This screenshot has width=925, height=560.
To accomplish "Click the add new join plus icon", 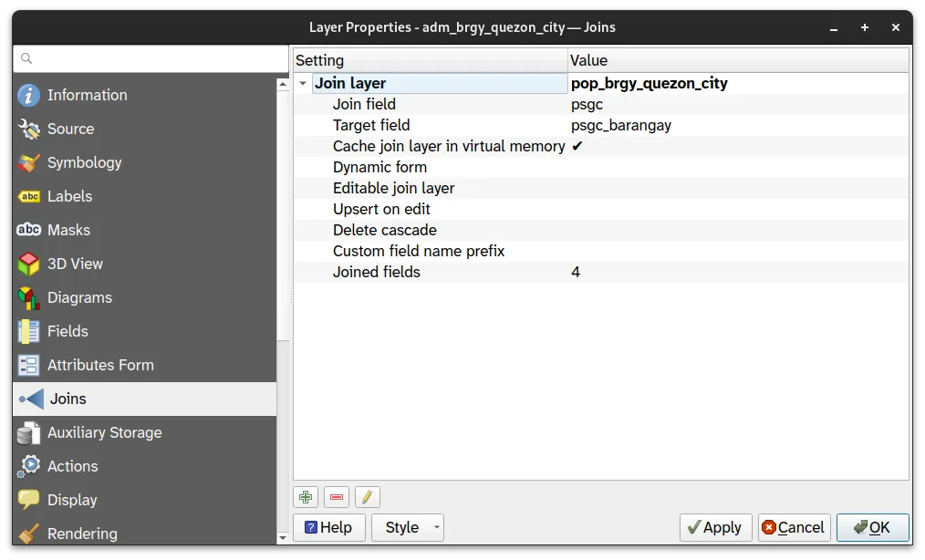I will (x=306, y=497).
